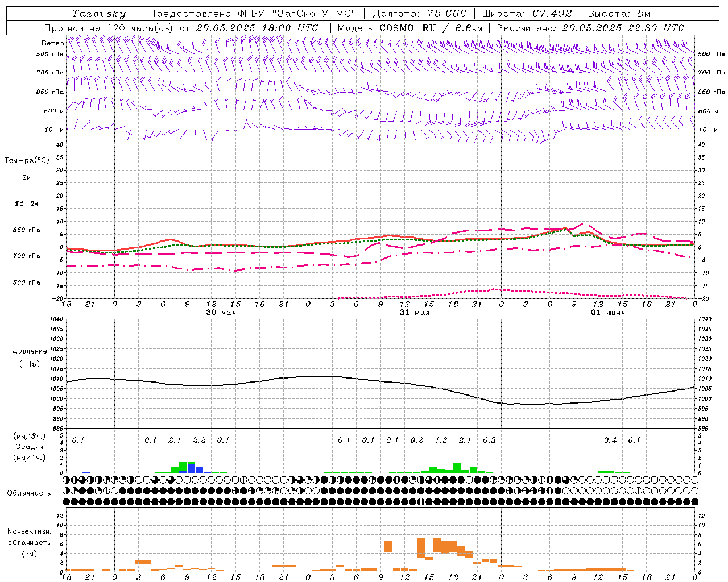Click the Тем-ра(°C) axis title

click(x=27, y=161)
